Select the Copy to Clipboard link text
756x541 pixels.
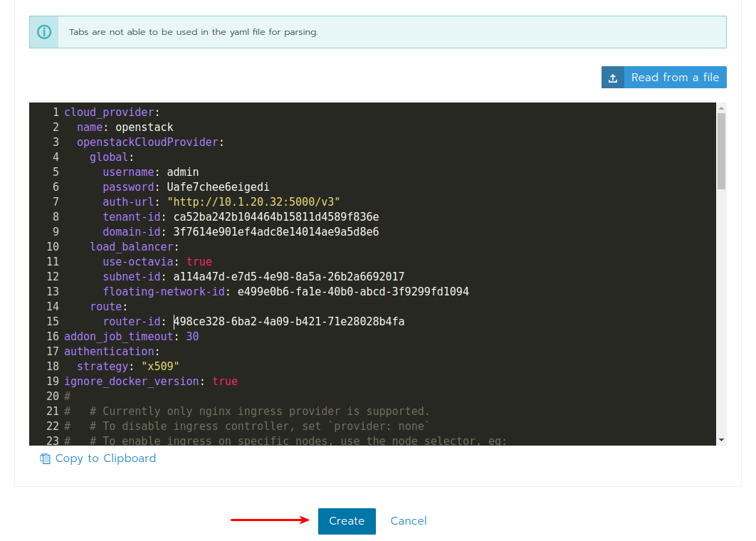point(105,458)
